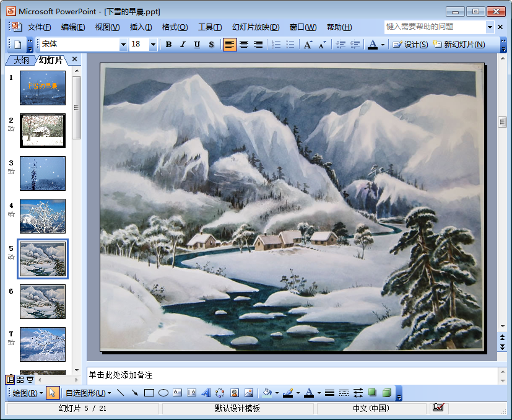The width and height of the screenshot is (512, 420).
Task: Select slide 1 thumbnail with title
Action: pyautogui.click(x=43, y=88)
